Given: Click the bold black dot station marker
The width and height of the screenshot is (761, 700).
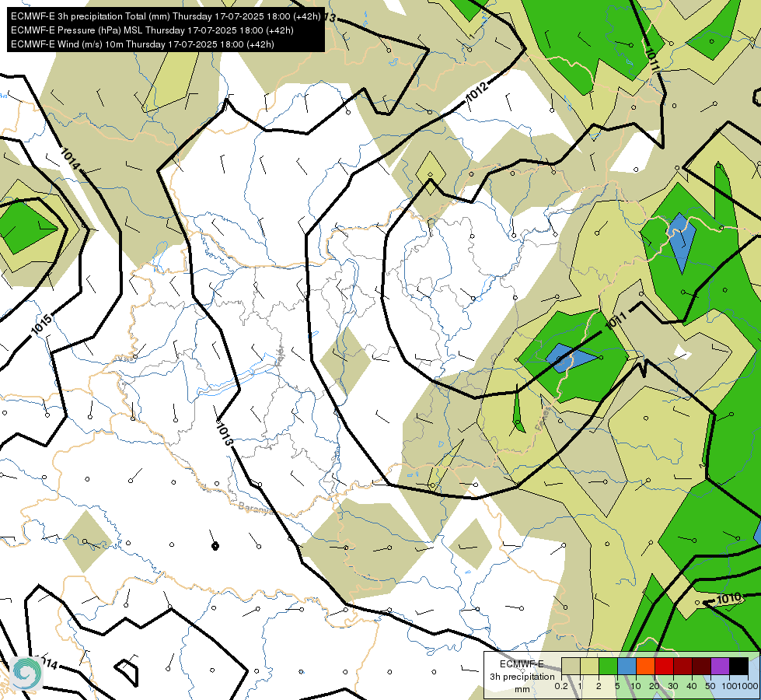Looking at the screenshot, I should click(215, 547).
